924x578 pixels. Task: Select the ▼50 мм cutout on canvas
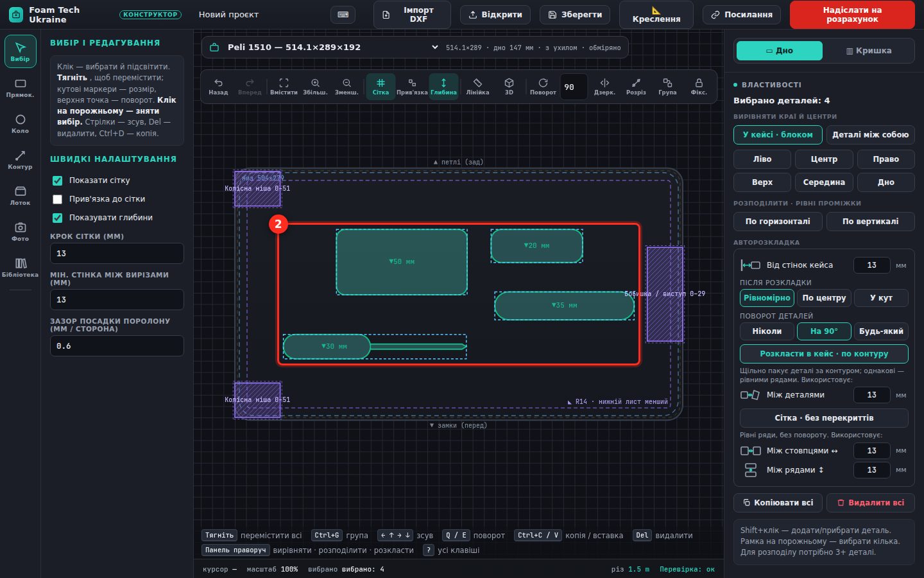point(402,262)
